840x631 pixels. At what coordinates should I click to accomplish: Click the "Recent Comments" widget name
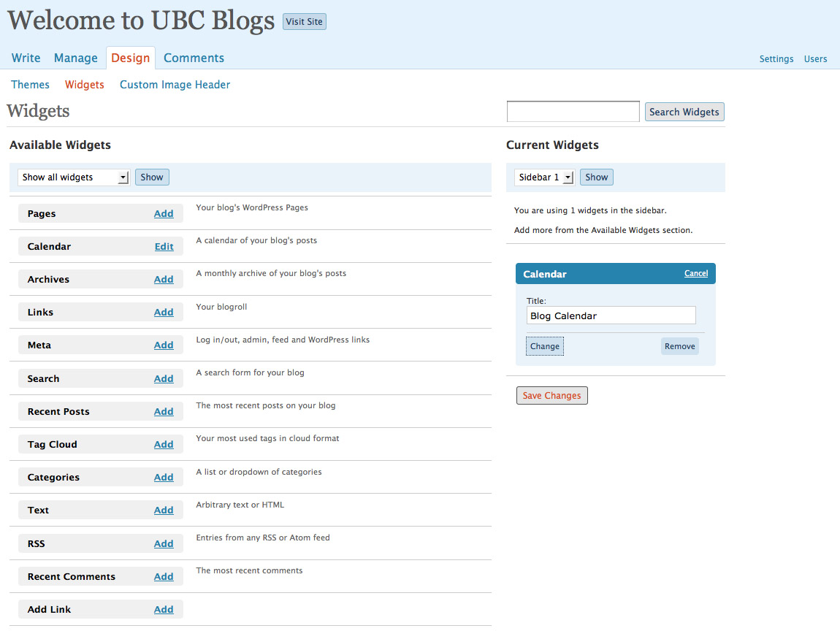(72, 576)
